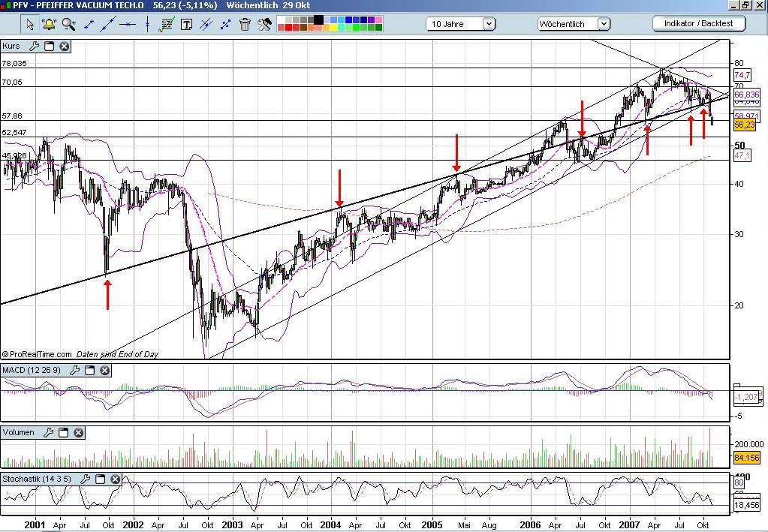Click the 52,547 price level label

tap(14, 133)
